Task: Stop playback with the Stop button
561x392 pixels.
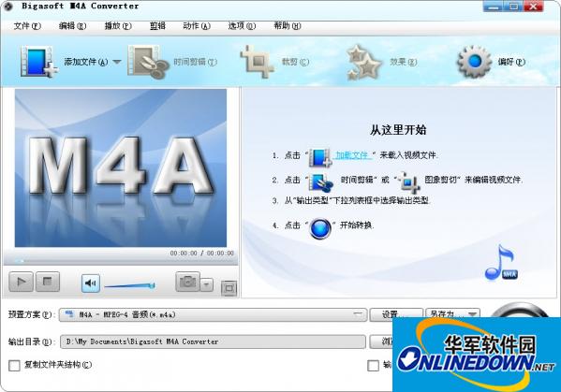Action: click(x=47, y=282)
